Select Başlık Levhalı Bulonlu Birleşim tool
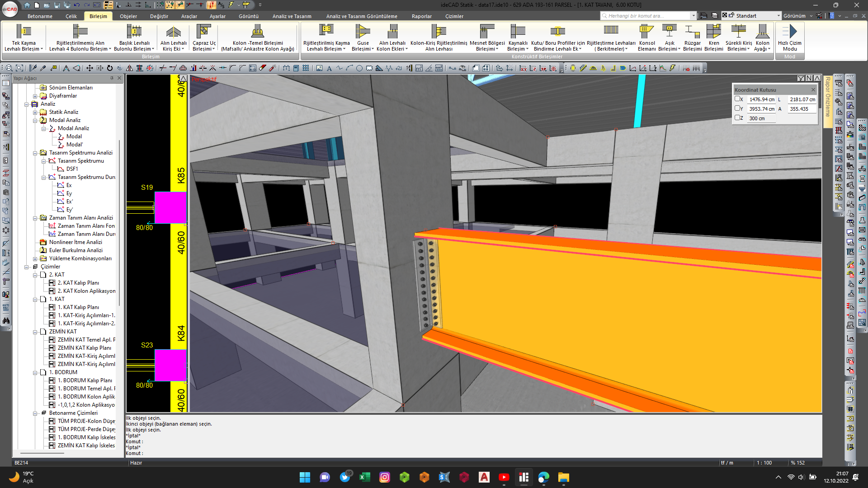The image size is (868, 488). point(134,38)
